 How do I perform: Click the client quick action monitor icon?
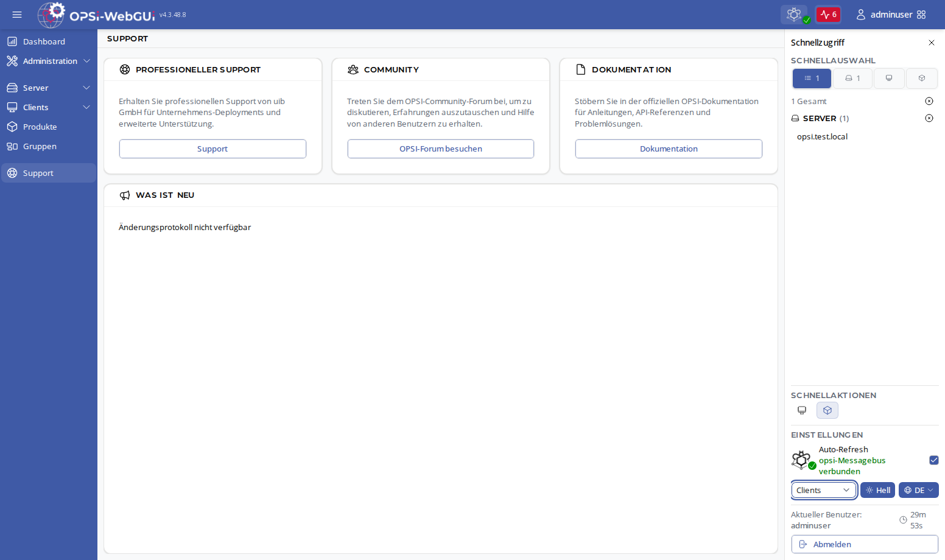point(802,410)
